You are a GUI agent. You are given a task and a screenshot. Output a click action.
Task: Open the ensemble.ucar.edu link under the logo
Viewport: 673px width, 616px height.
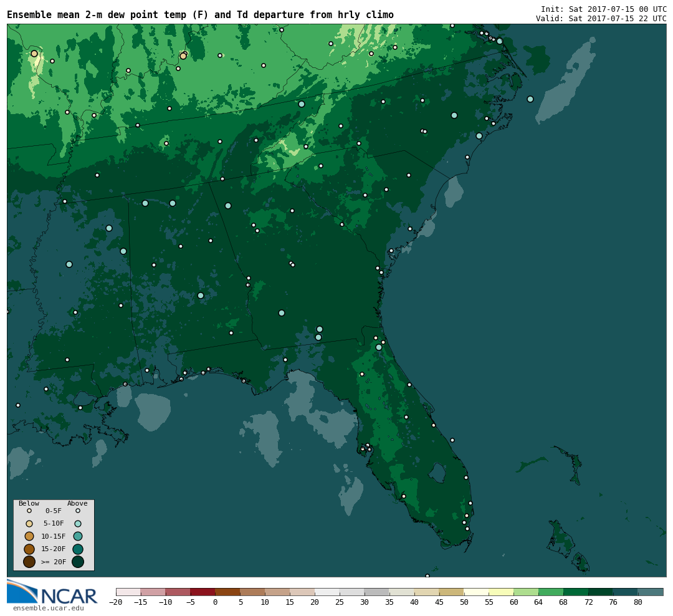coord(49,609)
